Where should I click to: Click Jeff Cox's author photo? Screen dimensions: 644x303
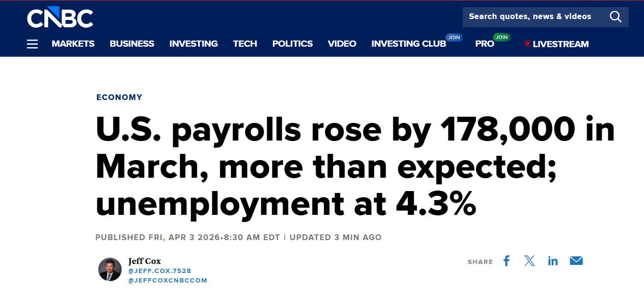[110, 269]
